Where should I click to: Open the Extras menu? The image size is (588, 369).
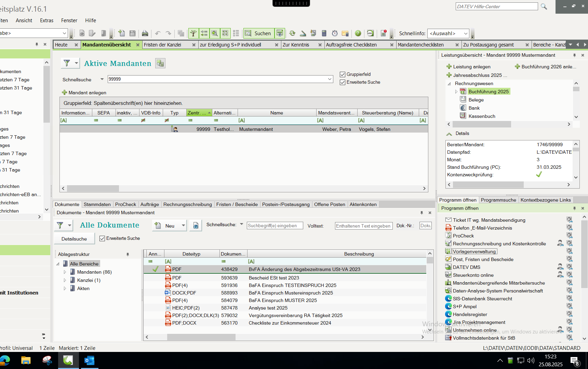point(46,20)
